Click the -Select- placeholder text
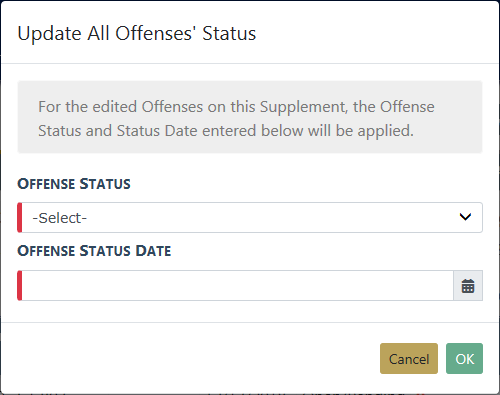The image size is (500, 395). pos(60,218)
